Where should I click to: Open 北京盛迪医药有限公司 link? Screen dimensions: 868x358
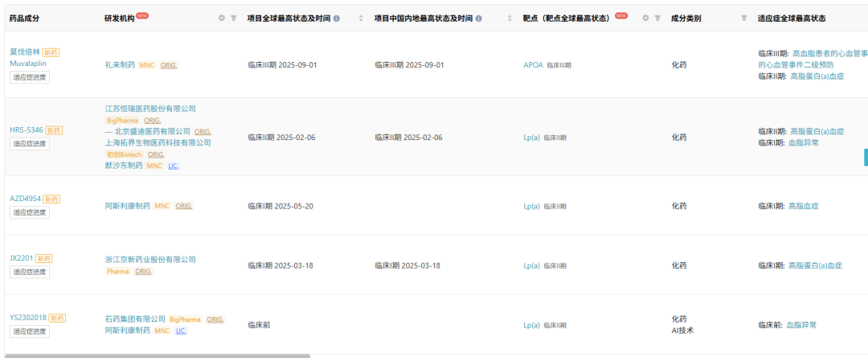[x=152, y=131]
